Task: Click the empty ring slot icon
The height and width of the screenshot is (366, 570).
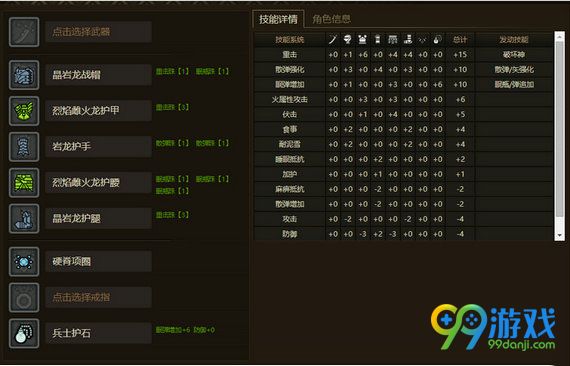Action: click(x=24, y=298)
